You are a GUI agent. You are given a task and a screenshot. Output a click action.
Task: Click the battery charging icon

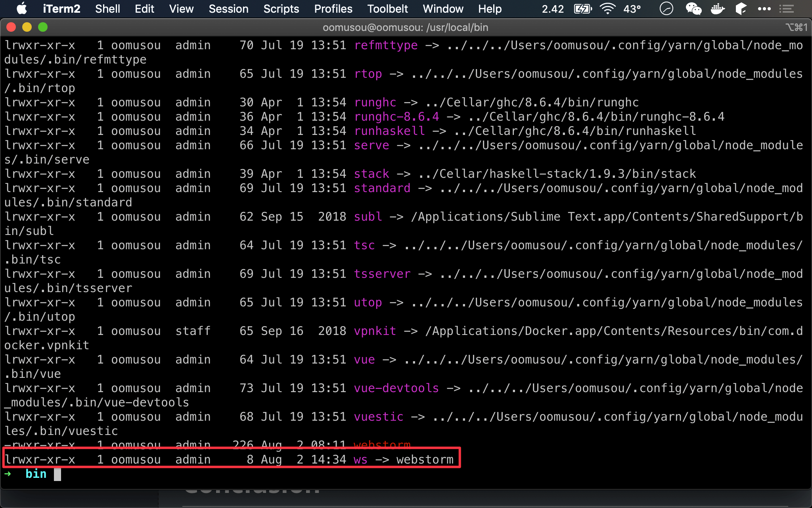(x=583, y=9)
